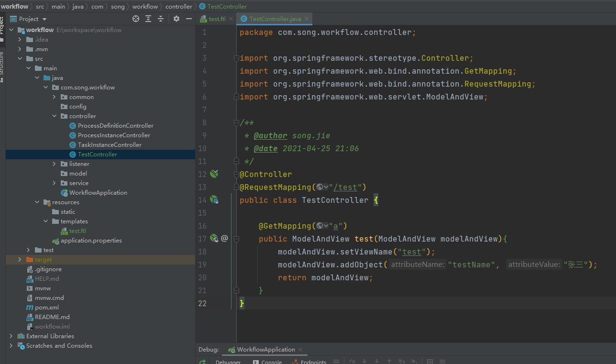Open the Project view dropdown
This screenshot has width=616, height=364.
44,19
